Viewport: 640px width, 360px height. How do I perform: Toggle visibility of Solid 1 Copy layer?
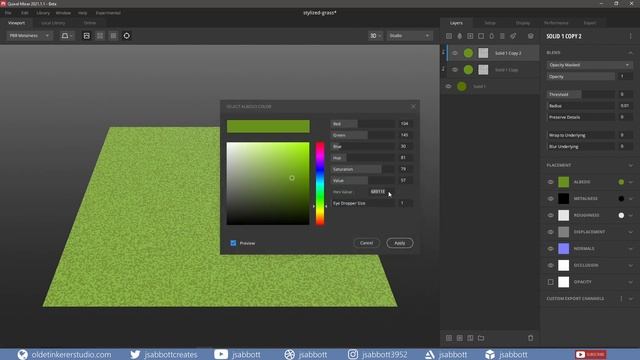click(x=455, y=70)
